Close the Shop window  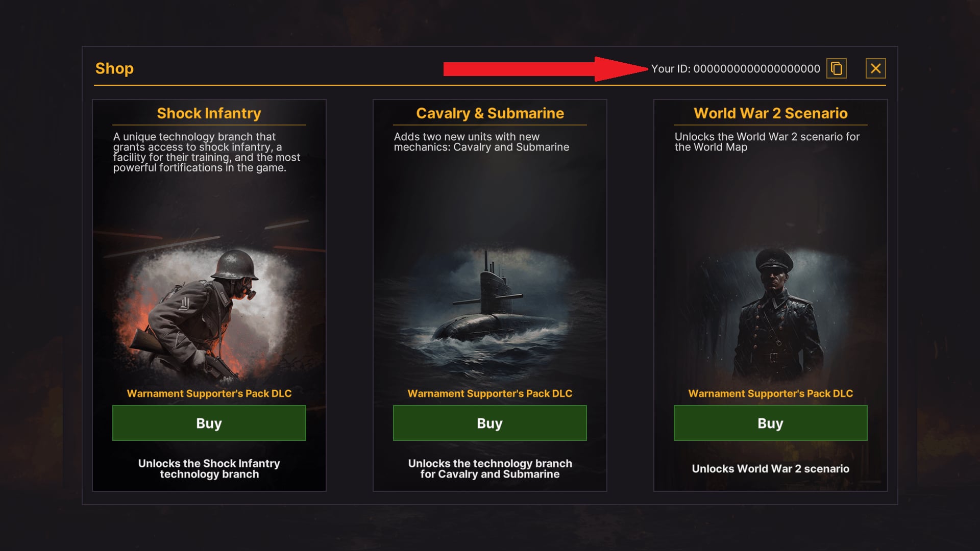coord(875,68)
